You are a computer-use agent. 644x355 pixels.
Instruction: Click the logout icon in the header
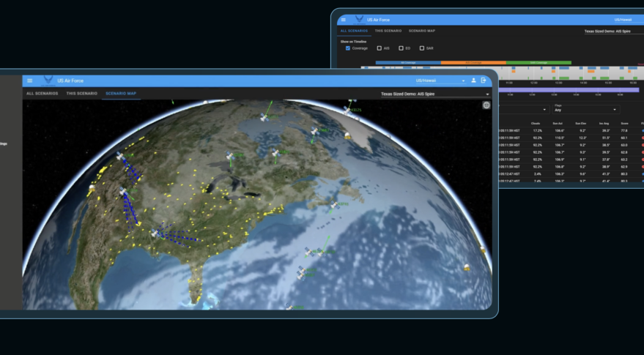click(x=484, y=81)
